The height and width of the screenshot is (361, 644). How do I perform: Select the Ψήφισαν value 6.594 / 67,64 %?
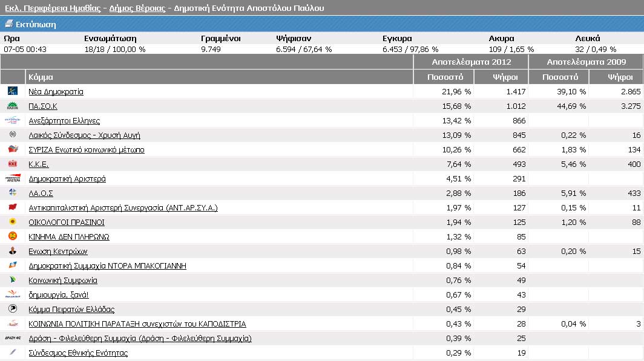click(304, 49)
